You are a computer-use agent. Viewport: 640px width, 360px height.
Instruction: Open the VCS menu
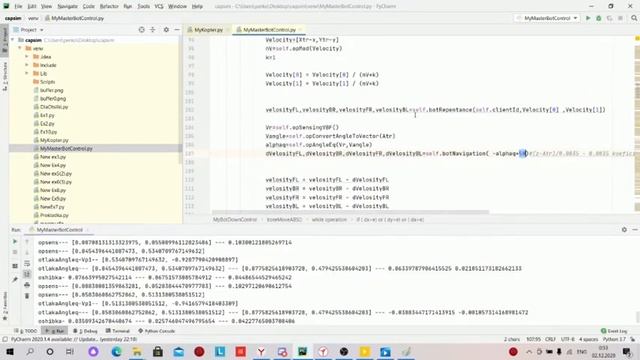tap(159, 7)
